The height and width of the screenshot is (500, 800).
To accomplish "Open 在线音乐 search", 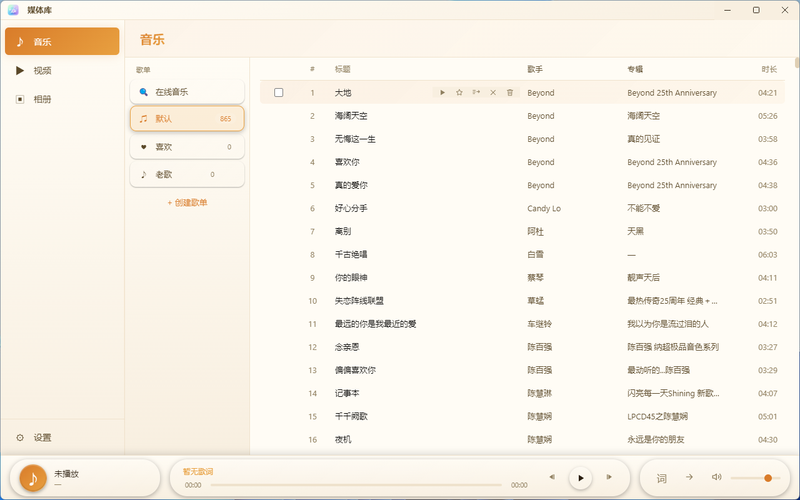I will pos(187,92).
